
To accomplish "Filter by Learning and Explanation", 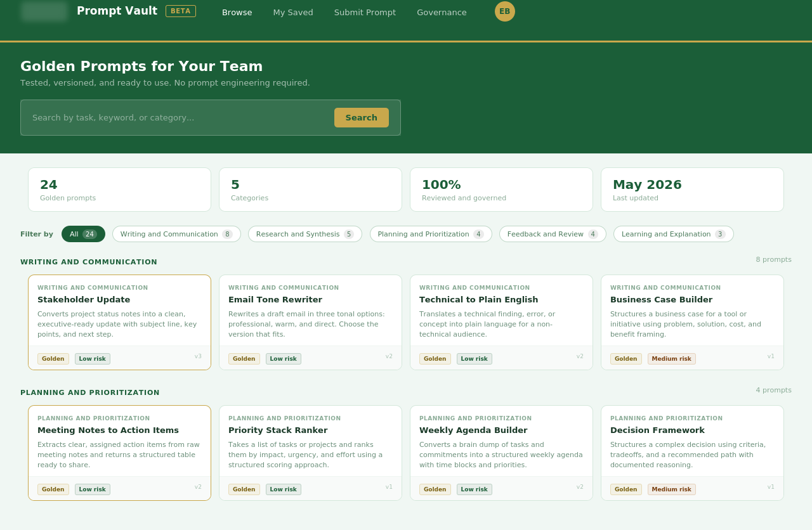I will tap(674, 234).
